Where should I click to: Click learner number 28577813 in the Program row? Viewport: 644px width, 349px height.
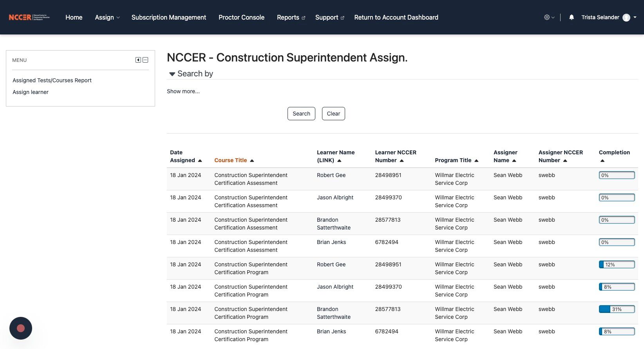pos(388,309)
